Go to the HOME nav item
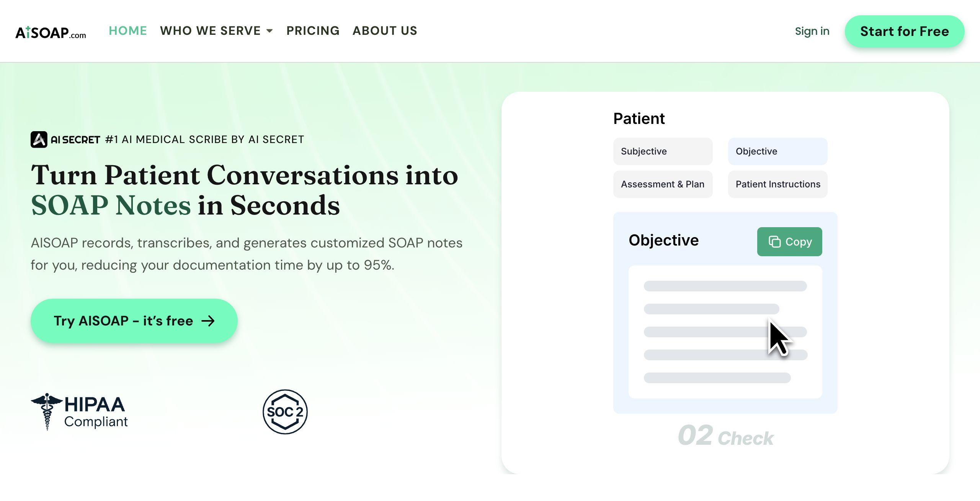 coord(128,31)
